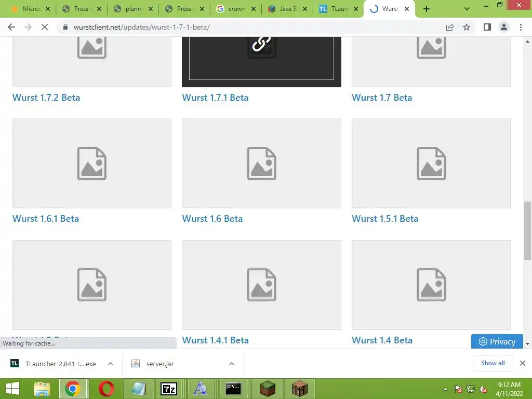Open the Wurst 1.6 Beta link

click(x=212, y=219)
